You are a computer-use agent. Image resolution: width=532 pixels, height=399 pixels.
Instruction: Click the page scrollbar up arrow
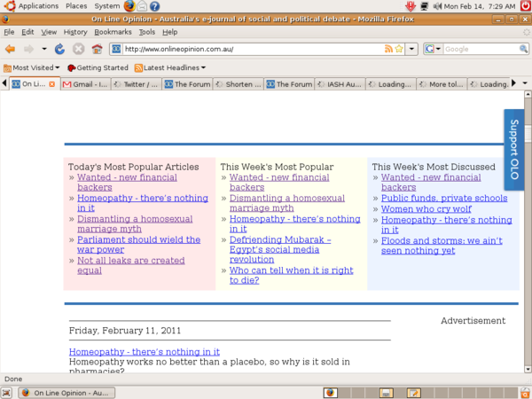tap(528, 94)
